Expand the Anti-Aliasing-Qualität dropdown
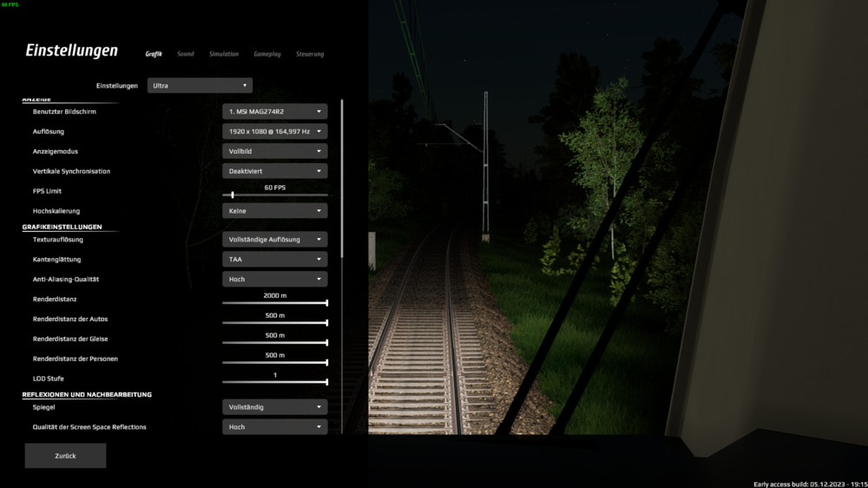The image size is (868, 488). click(274, 279)
